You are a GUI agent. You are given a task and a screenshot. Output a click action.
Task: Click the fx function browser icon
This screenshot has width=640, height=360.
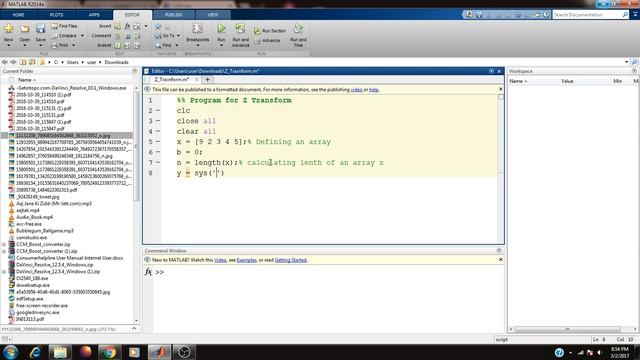click(148, 272)
